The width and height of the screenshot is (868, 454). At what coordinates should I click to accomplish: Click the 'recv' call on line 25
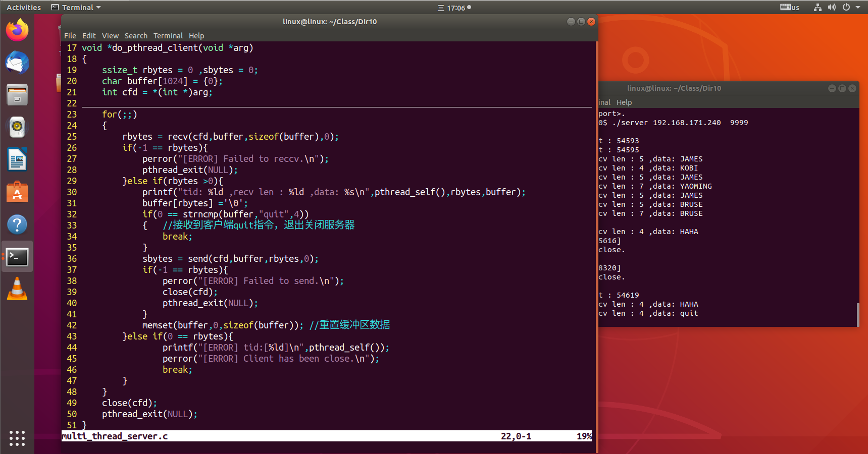178,137
